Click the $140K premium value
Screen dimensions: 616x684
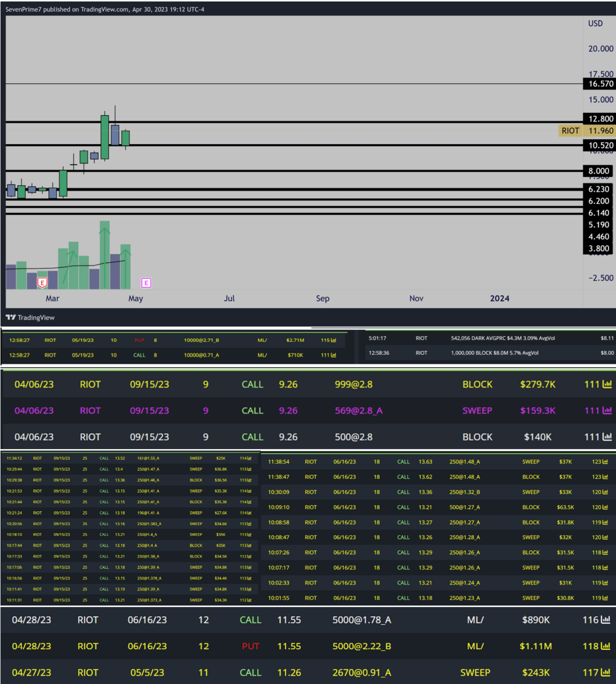pos(537,437)
